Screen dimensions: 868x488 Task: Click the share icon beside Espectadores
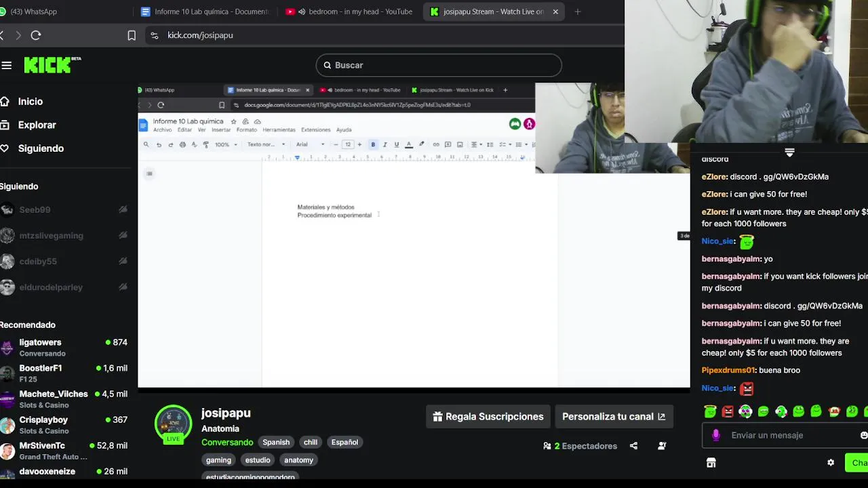tap(633, 446)
